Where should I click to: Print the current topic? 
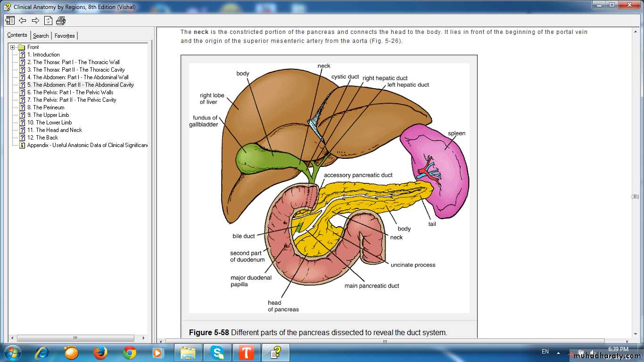61,20
